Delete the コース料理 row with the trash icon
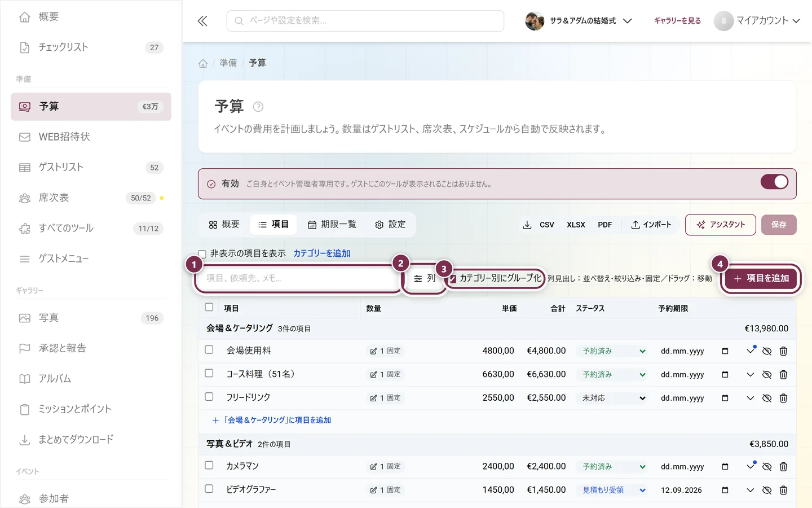 [783, 375]
